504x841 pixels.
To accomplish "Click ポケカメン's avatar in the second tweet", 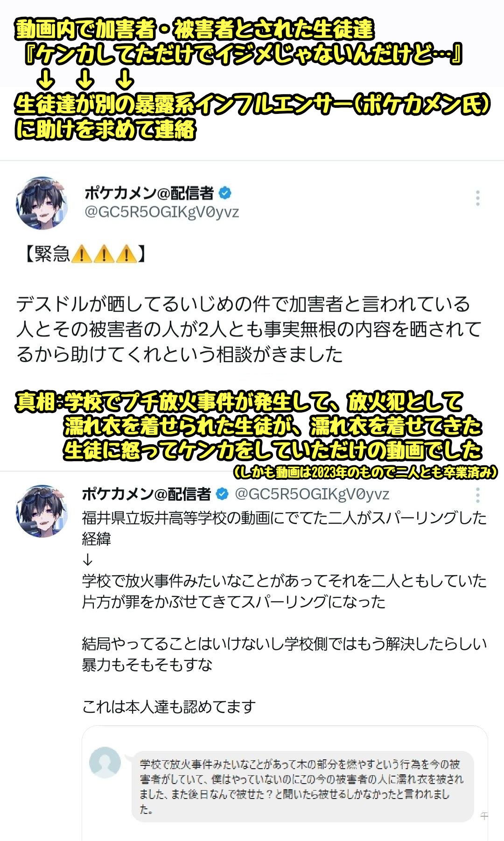I will click(x=42, y=511).
